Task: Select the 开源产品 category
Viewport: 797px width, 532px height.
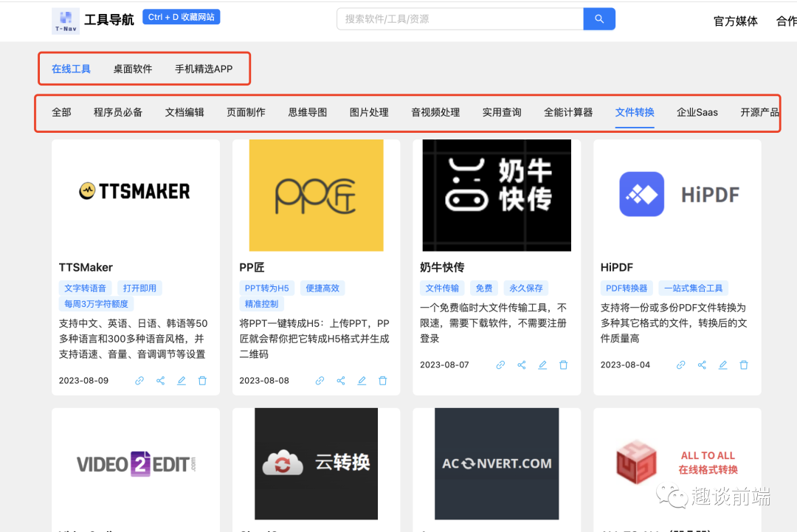Action: pyautogui.click(x=760, y=112)
